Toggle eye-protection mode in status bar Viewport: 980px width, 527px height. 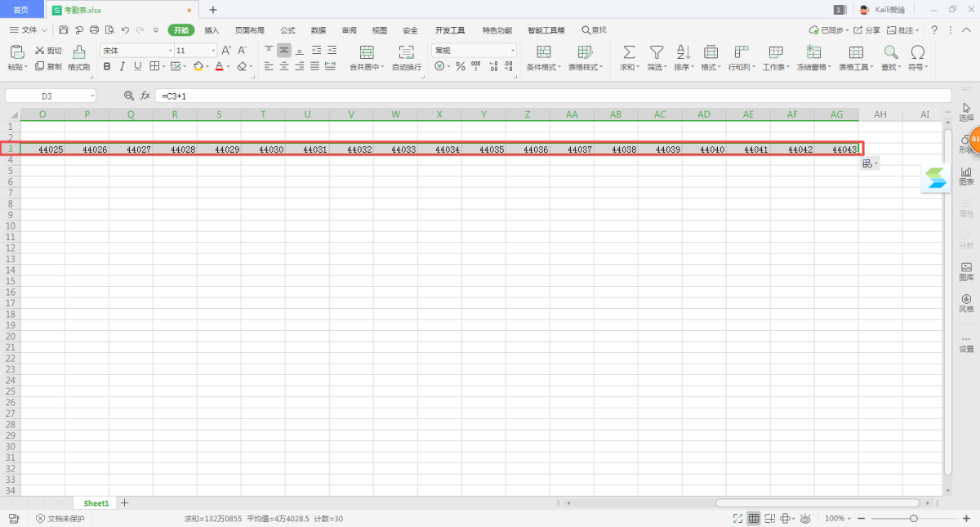tap(805, 519)
